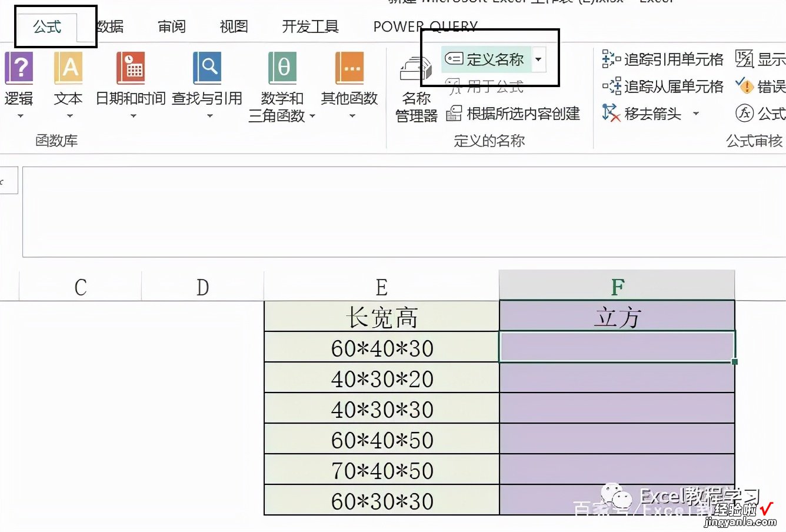Open 日期和时间 date and time functions

(x=131, y=68)
